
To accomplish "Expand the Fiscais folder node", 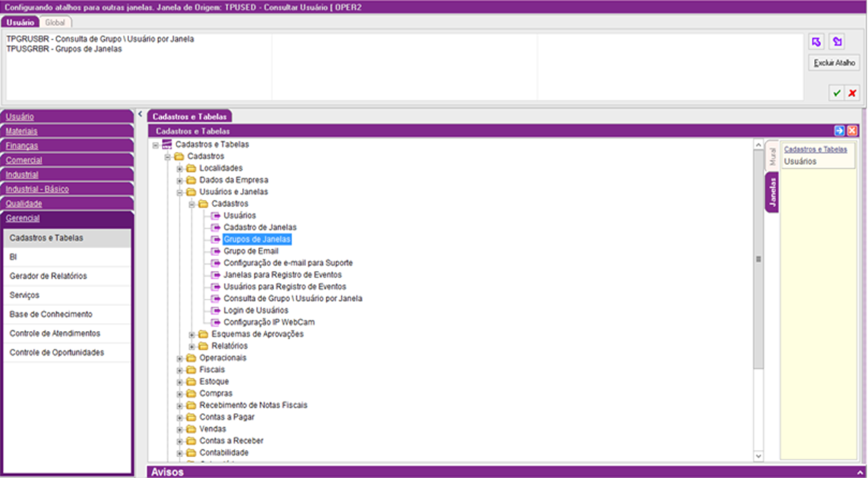I will 179,370.
